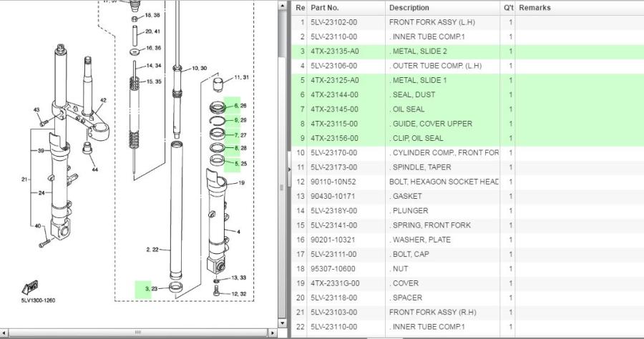Viewport: 644px width, 339px height.
Task: Select row OUTER TUBE COMP. (L.H)
Action: 468,66
